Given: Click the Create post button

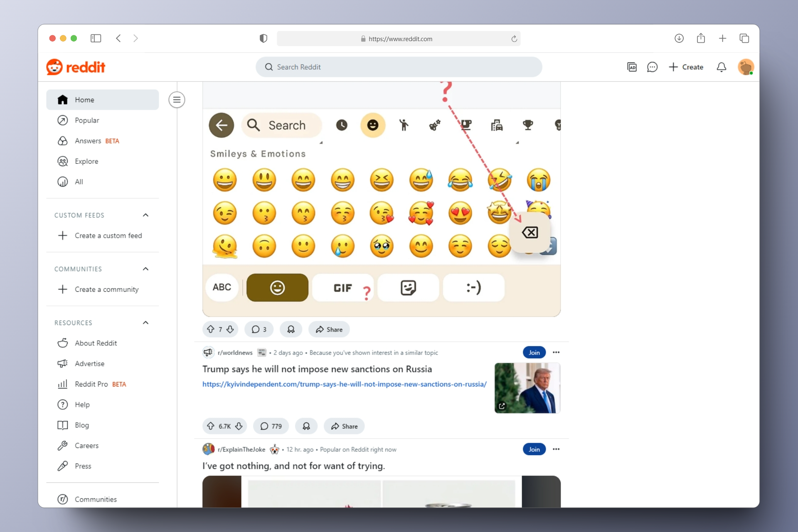Looking at the screenshot, I should (x=686, y=67).
